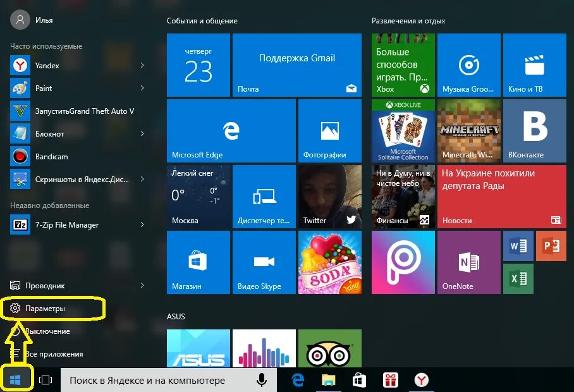Open the audio equalizer bars tile
Viewport: 574px width, 392px height.
pyautogui.click(x=264, y=348)
